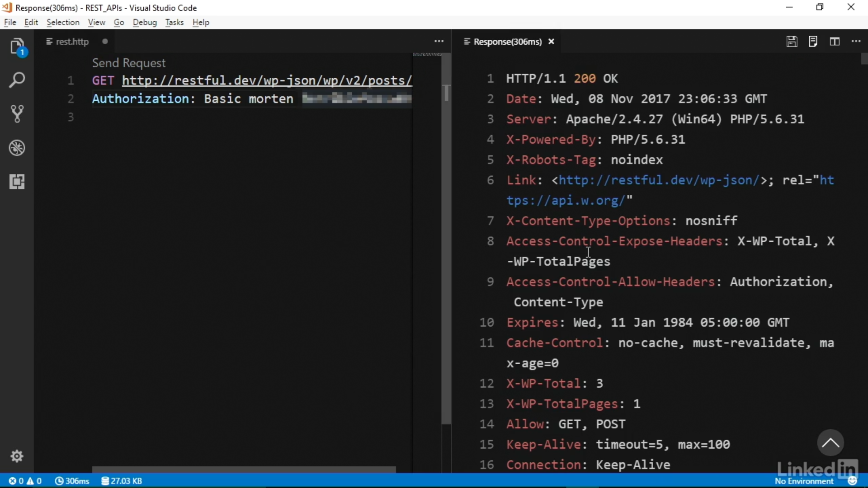Open the Search view in activity bar
Viewport: 868px width, 488px height.
click(17, 80)
